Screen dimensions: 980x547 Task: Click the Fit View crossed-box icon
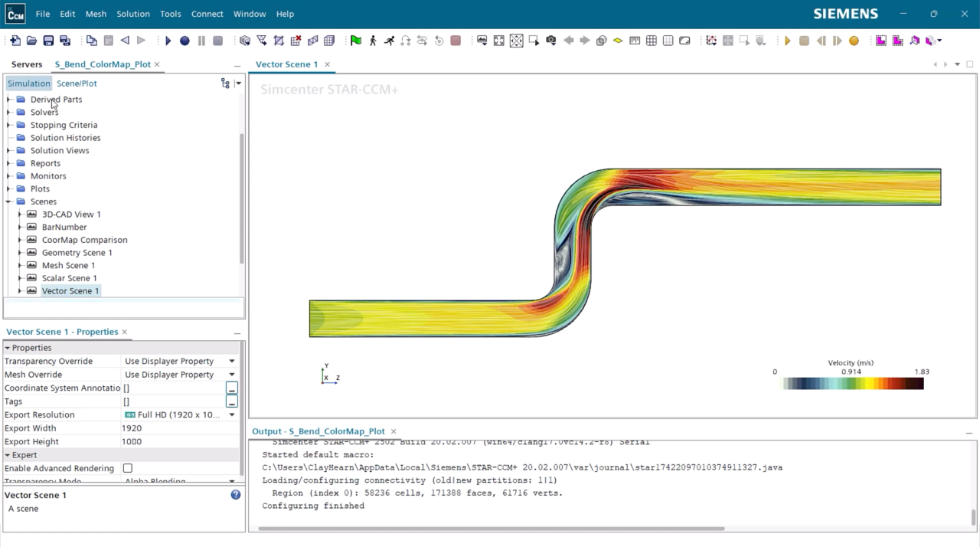coord(517,41)
